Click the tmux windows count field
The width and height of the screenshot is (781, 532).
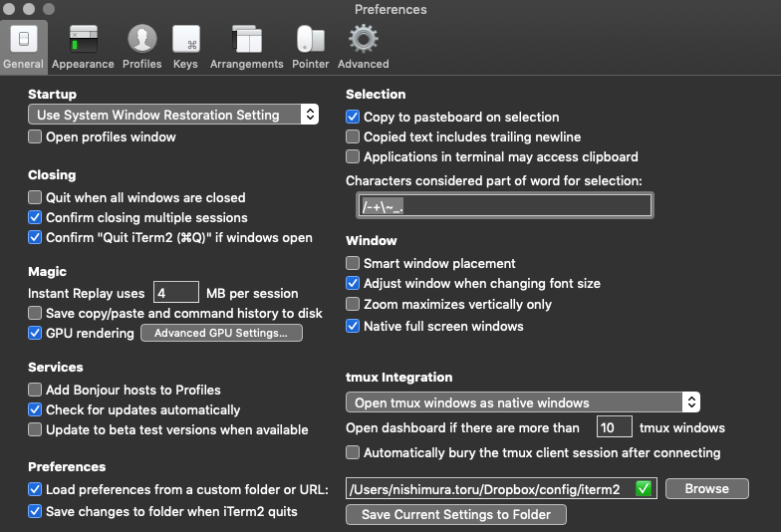point(614,427)
